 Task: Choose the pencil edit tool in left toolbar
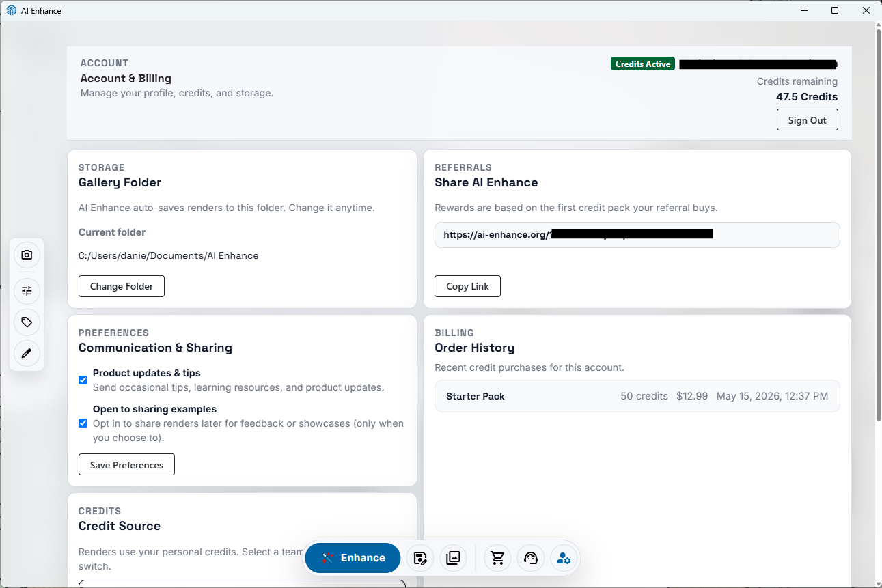[27, 354]
